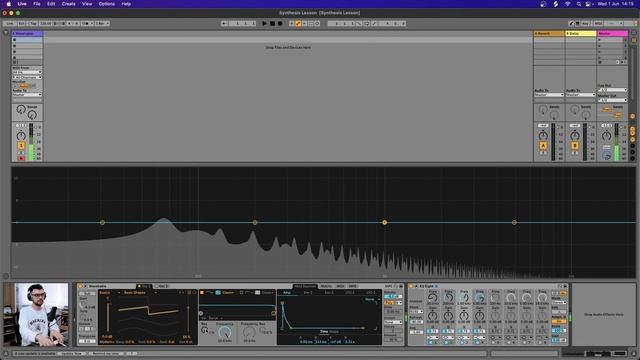Open the File menu

pos(37,4)
